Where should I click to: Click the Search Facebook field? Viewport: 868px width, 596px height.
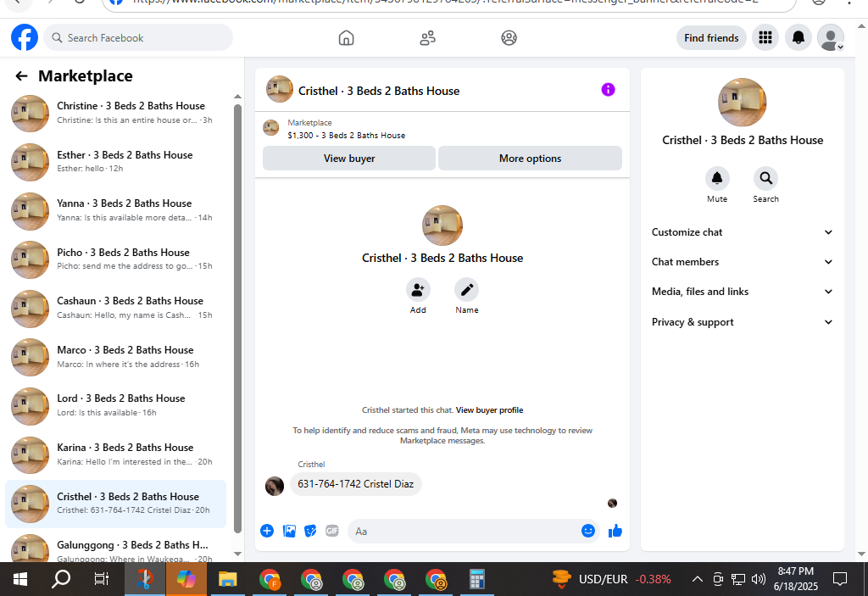(x=138, y=37)
